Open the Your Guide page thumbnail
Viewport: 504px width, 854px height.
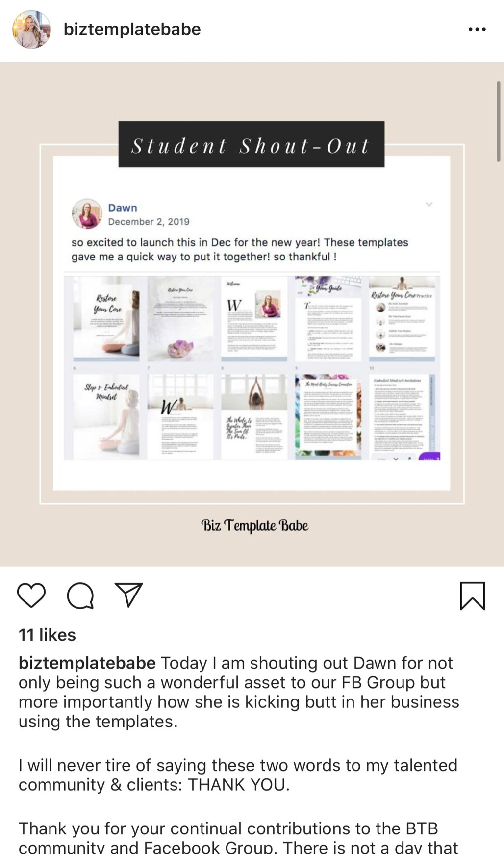coord(328,318)
